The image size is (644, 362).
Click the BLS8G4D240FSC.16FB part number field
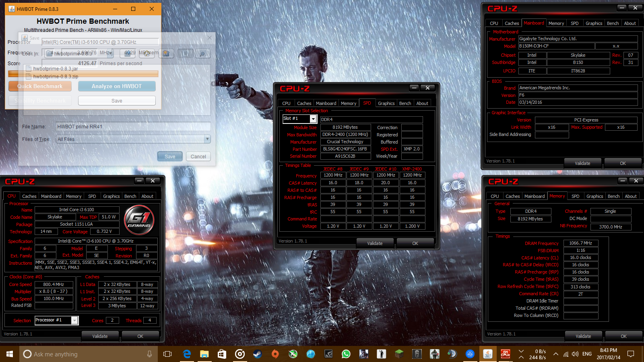pyautogui.click(x=345, y=149)
